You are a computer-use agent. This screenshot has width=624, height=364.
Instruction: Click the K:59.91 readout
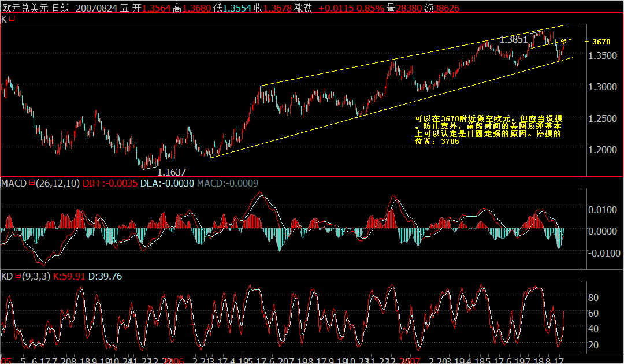(69, 276)
